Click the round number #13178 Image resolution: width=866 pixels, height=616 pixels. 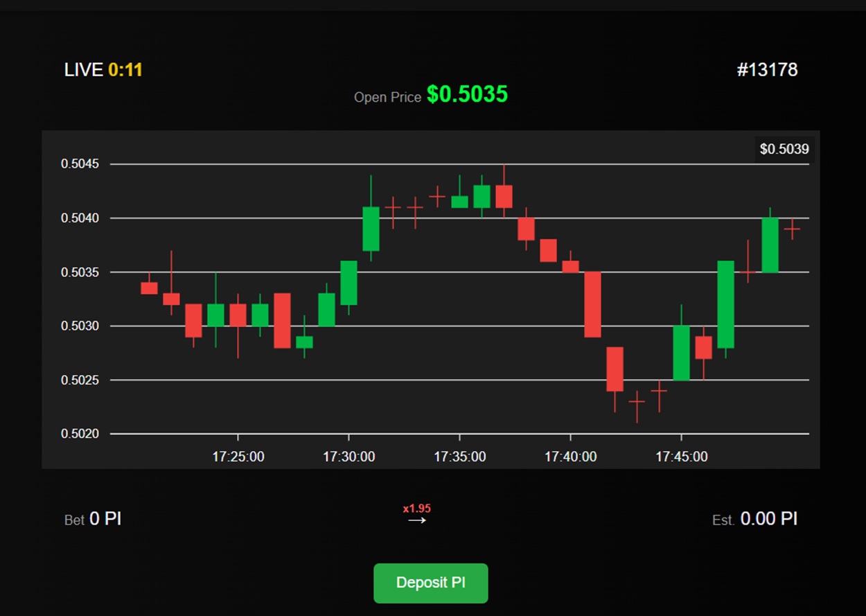tap(767, 70)
